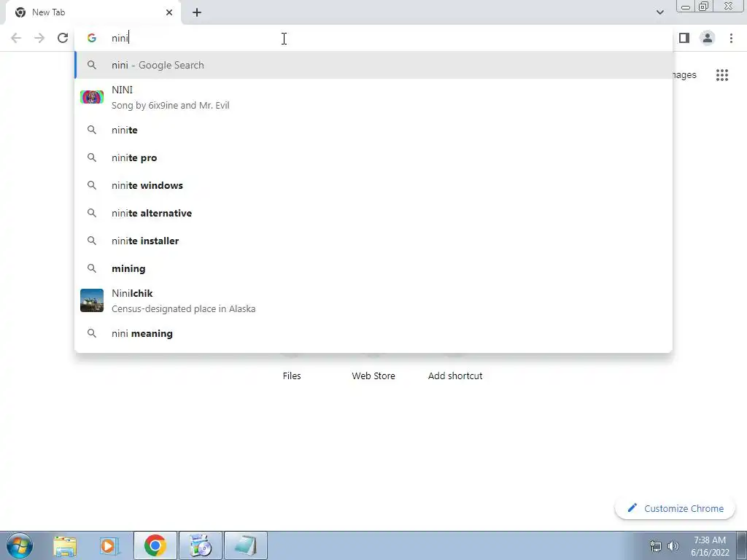Click the Customize Chrome button
The height and width of the screenshot is (560, 747).
[x=675, y=508]
